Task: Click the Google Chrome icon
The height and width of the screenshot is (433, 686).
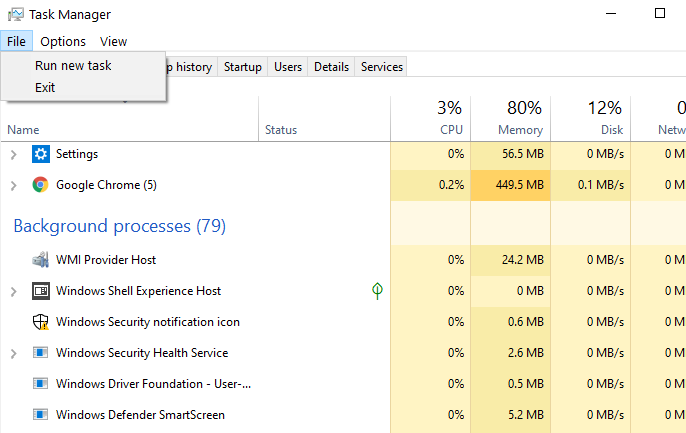Action: click(x=40, y=185)
